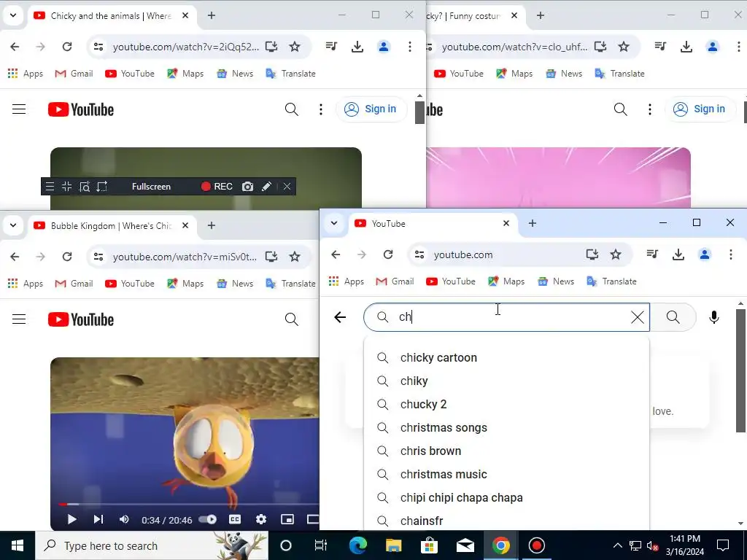Open media control icon in front window
The width and height of the screenshot is (747, 560).
[x=652, y=254]
